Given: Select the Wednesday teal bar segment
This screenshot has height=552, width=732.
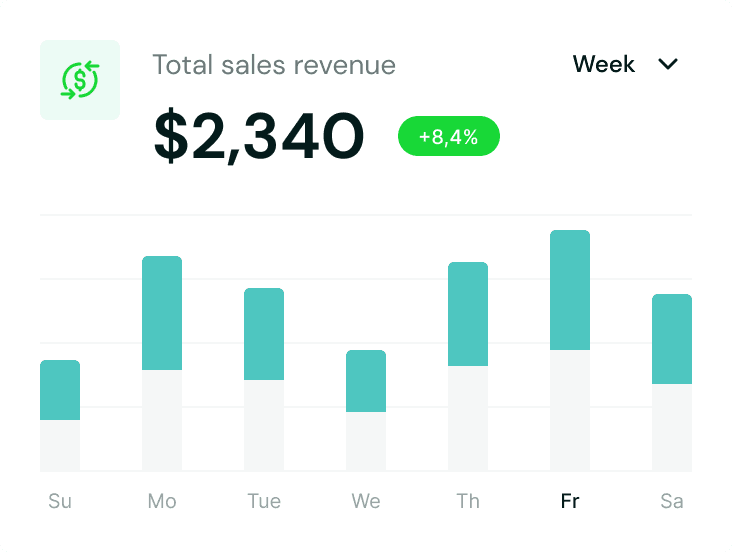Looking at the screenshot, I should [x=366, y=381].
